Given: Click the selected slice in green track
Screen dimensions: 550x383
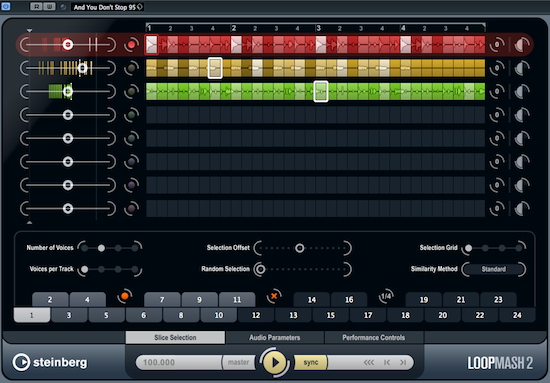Looking at the screenshot, I should click(321, 92).
